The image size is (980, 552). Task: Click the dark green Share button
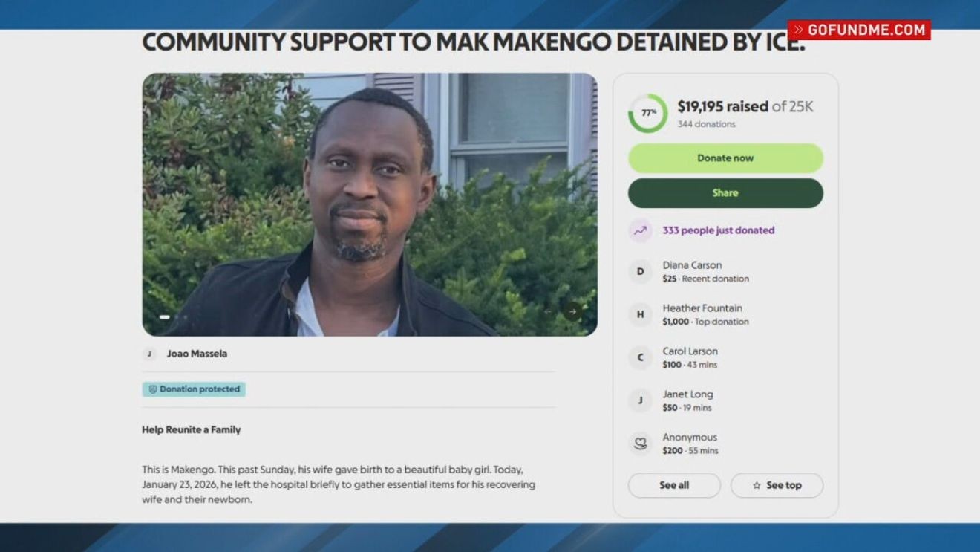tap(725, 193)
